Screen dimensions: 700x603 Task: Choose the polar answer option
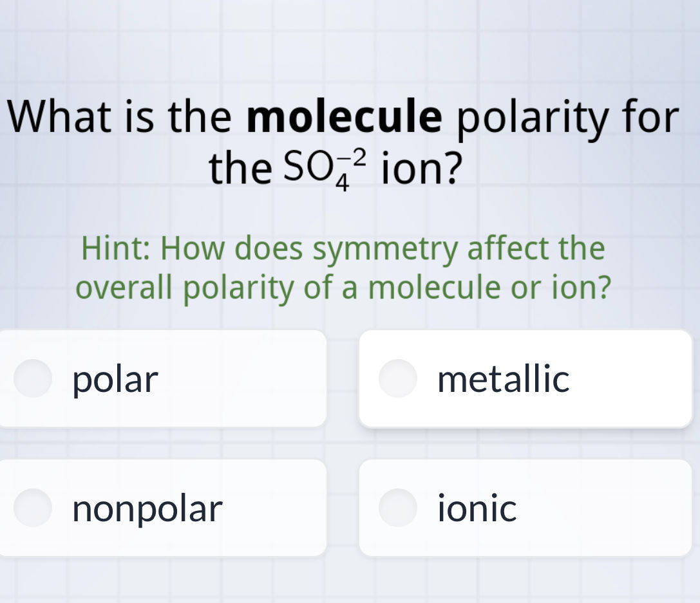pos(161,379)
